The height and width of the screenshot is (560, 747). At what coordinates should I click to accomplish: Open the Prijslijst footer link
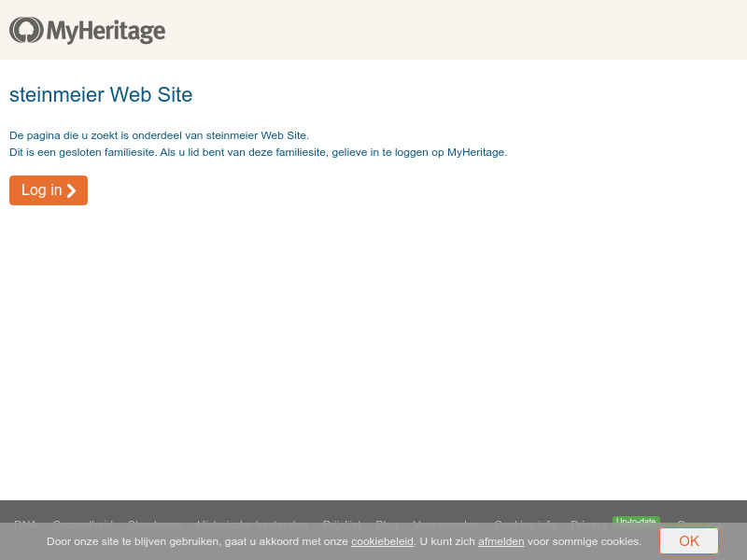coord(342,525)
